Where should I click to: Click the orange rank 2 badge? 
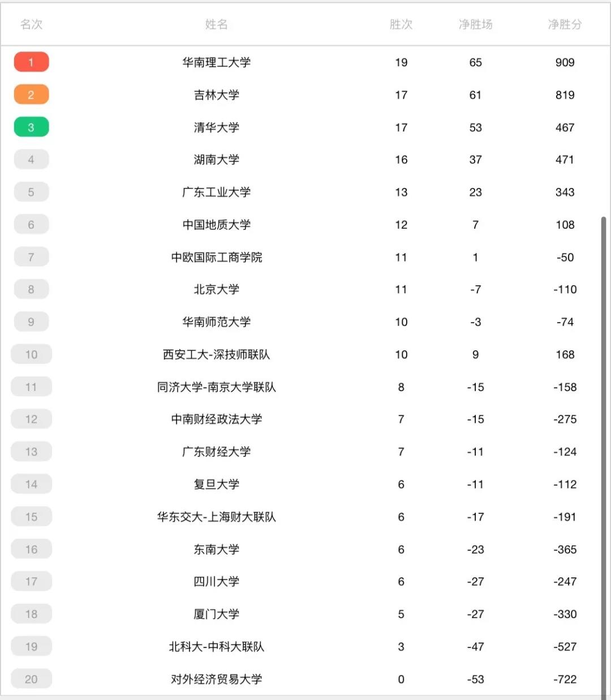click(x=31, y=95)
